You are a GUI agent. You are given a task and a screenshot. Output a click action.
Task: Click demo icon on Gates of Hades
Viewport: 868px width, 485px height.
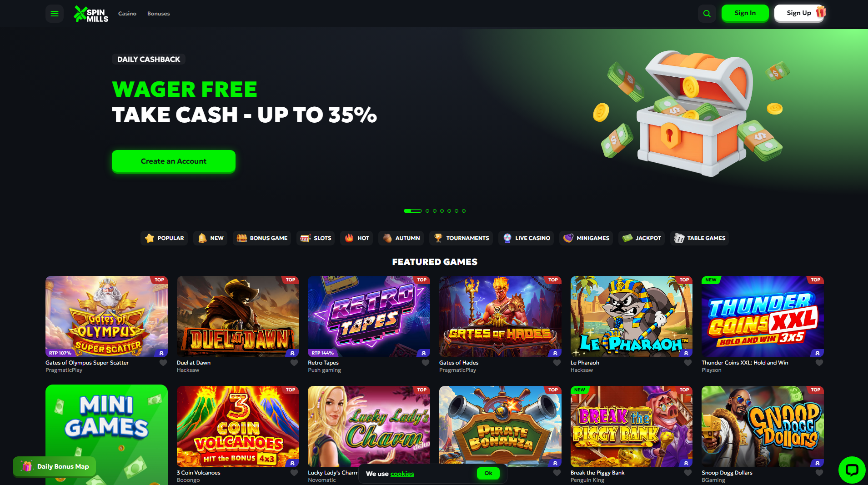tap(555, 353)
